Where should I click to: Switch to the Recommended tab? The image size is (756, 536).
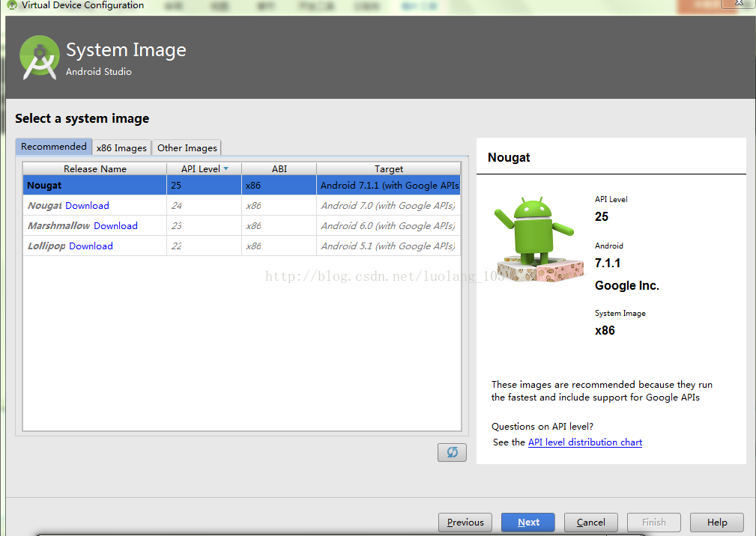(x=53, y=147)
